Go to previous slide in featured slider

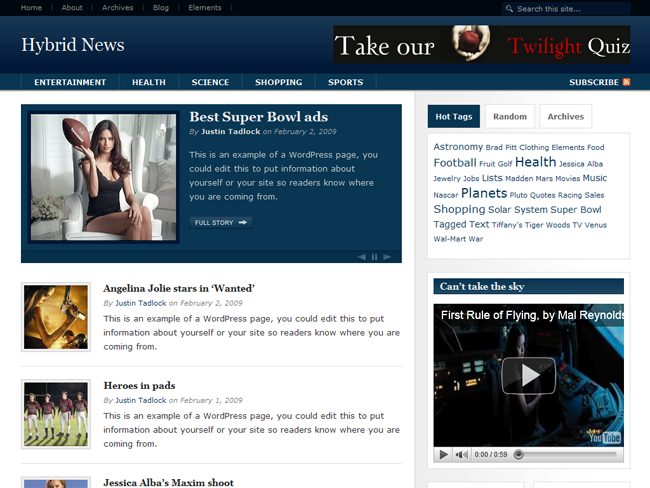click(361, 257)
